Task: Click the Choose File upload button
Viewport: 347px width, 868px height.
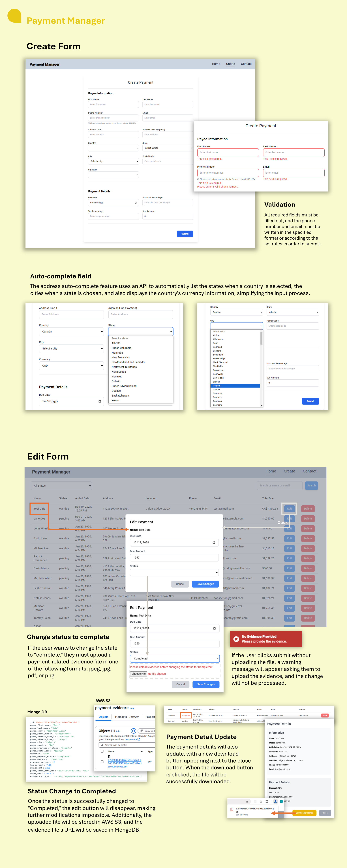Action: tap(138, 674)
